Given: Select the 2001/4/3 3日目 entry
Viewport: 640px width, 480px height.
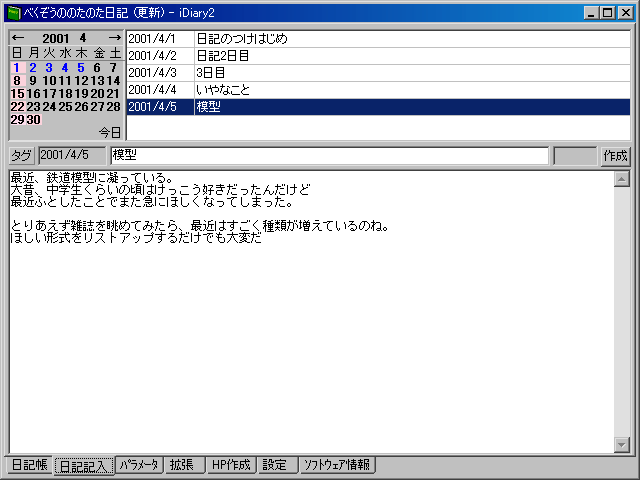Looking at the screenshot, I should coord(378,73).
